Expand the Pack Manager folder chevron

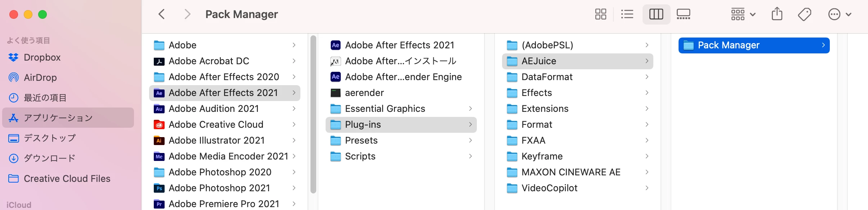pos(823,45)
